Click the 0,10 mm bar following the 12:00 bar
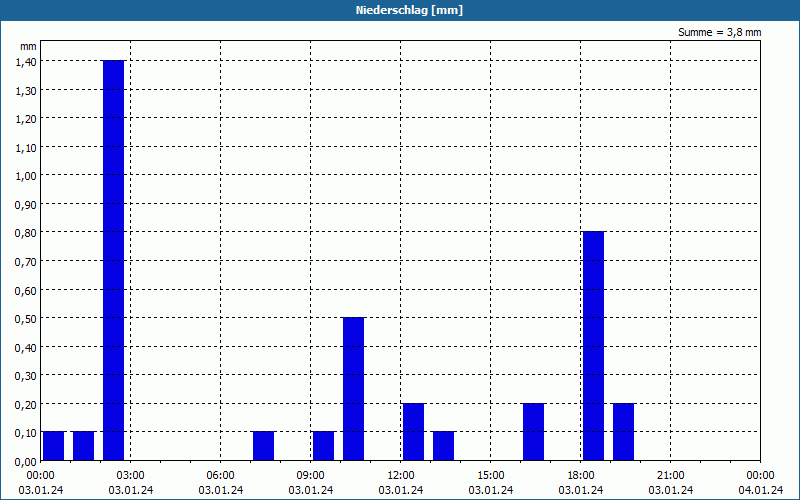 [443, 446]
